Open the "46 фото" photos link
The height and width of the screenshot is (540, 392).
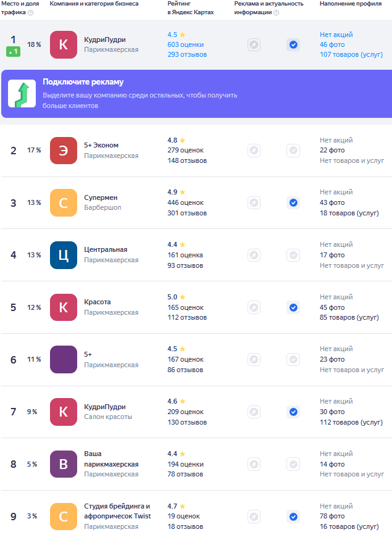(332, 44)
